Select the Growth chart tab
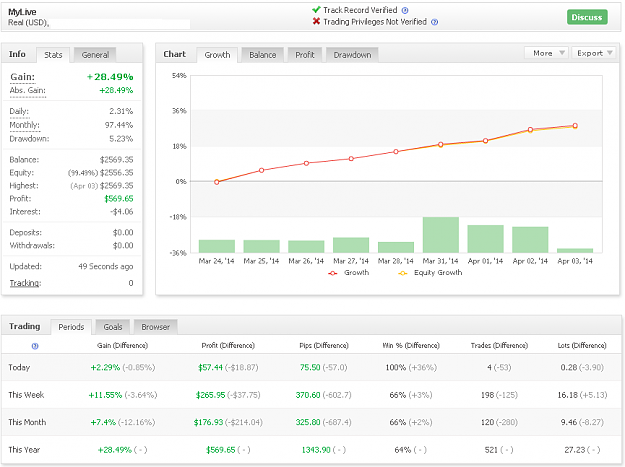This screenshot has width=625, height=467. click(217, 55)
